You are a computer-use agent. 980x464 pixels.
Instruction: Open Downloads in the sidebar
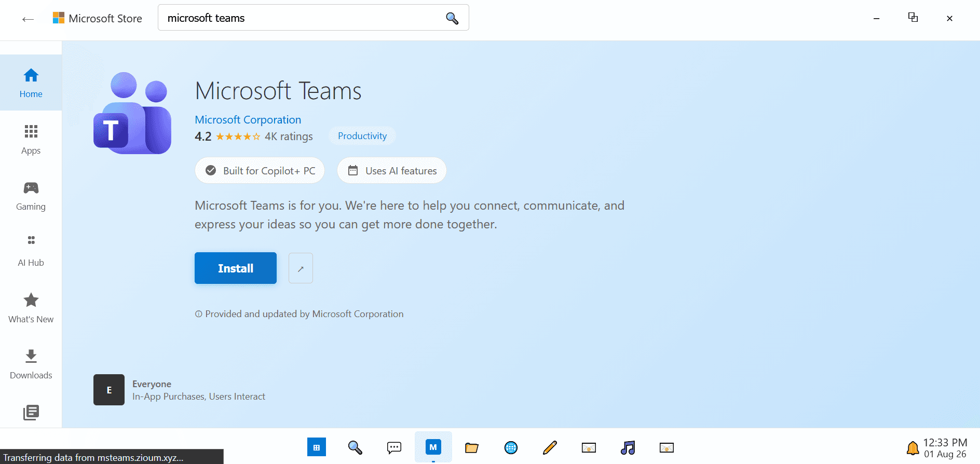[31, 364]
